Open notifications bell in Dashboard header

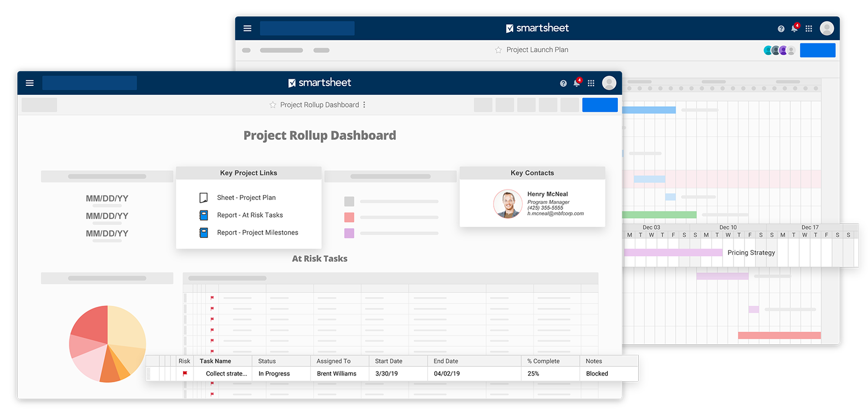[576, 83]
